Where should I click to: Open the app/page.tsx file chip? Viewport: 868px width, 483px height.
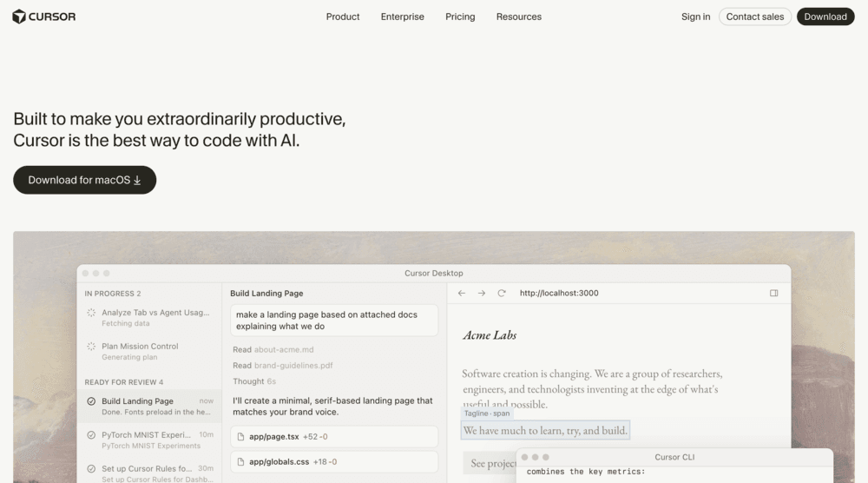[334, 436]
